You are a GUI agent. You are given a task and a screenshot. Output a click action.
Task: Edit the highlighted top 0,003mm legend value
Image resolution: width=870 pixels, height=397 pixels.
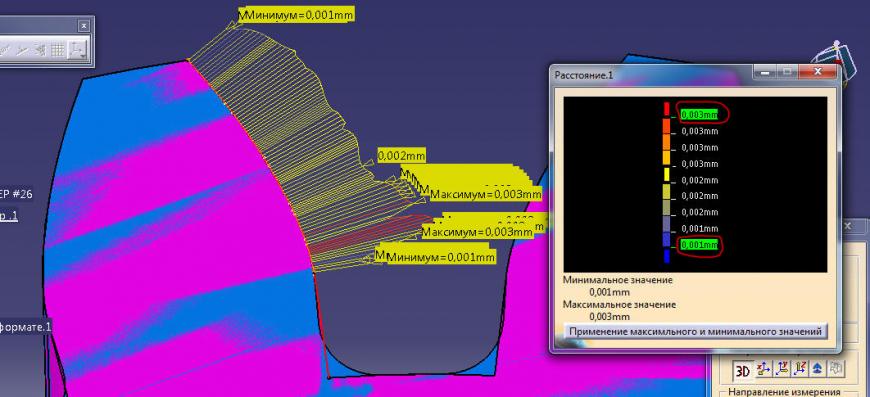coord(699,114)
